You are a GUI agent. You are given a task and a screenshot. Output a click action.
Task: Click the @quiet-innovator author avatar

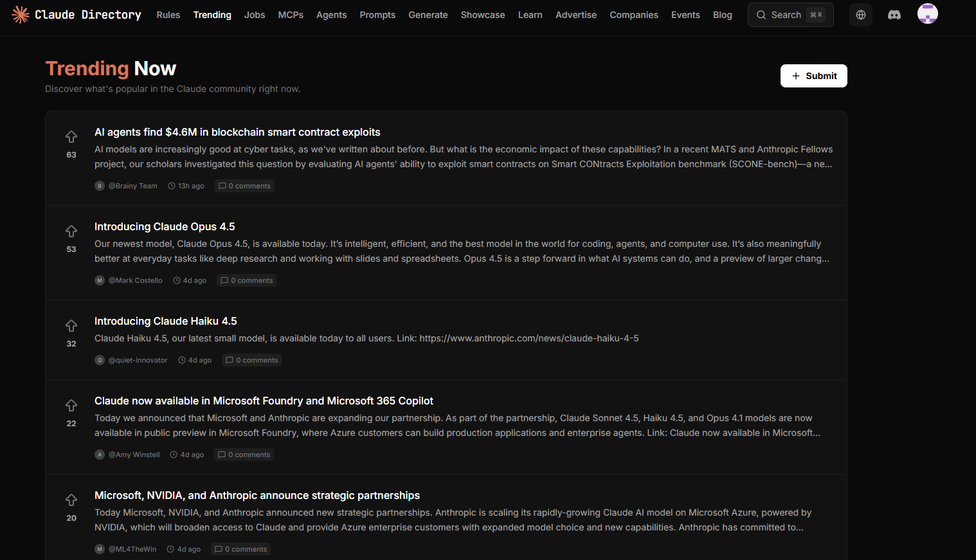[x=100, y=360]
